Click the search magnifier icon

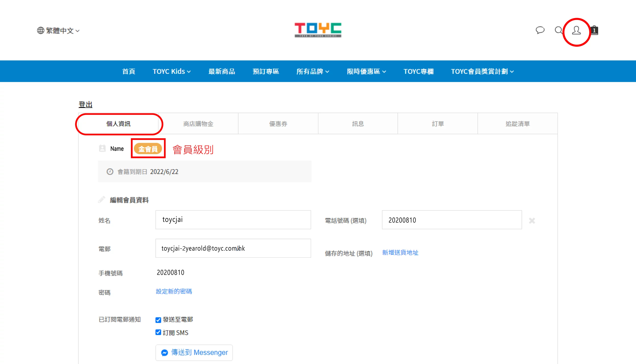558,30
